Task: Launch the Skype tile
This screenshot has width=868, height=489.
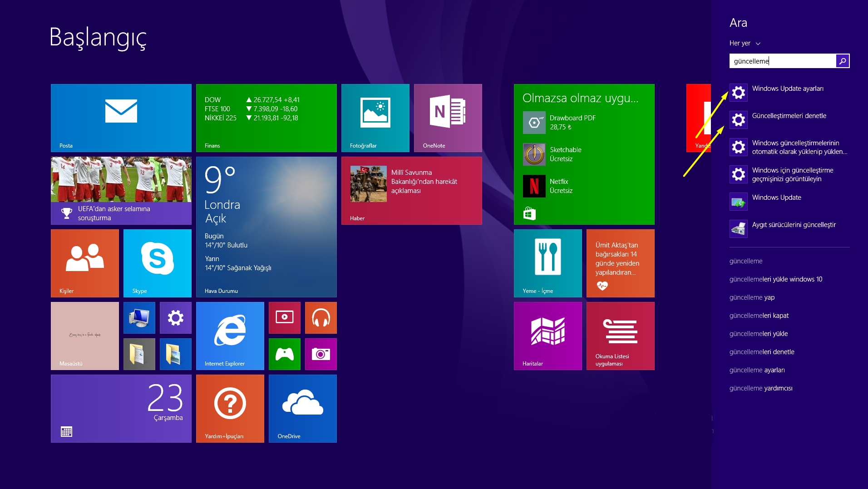Action: [x=157, y=263]
